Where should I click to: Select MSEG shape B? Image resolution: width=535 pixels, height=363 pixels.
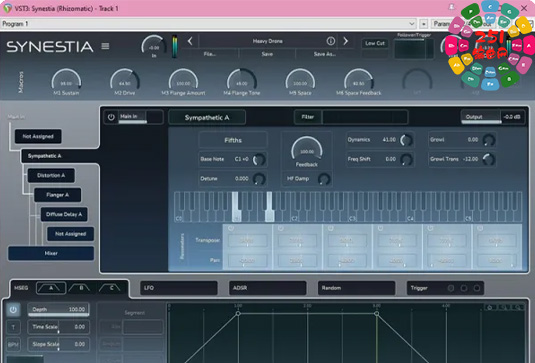pos(81,288)
